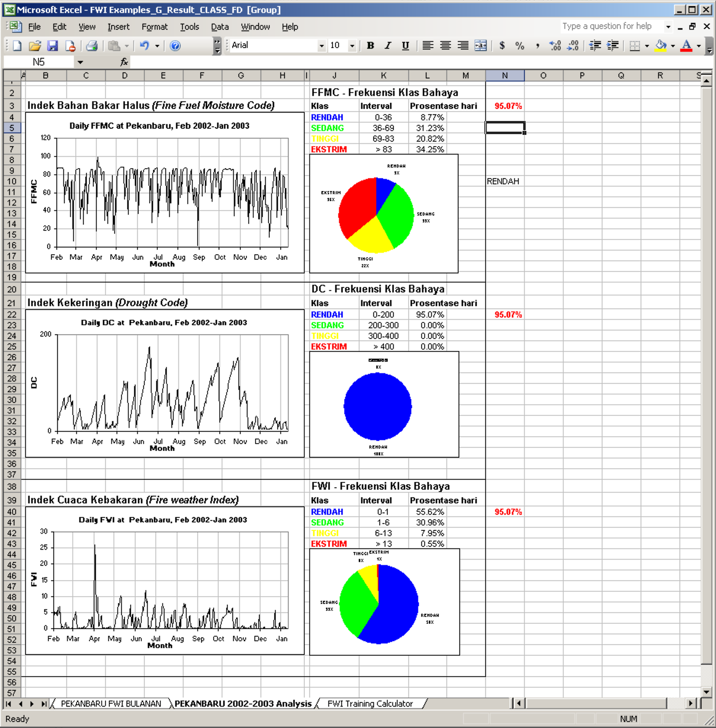Insert a function using the fx button
The height and width of the screenshot is (728, 716).
point(124,62)
